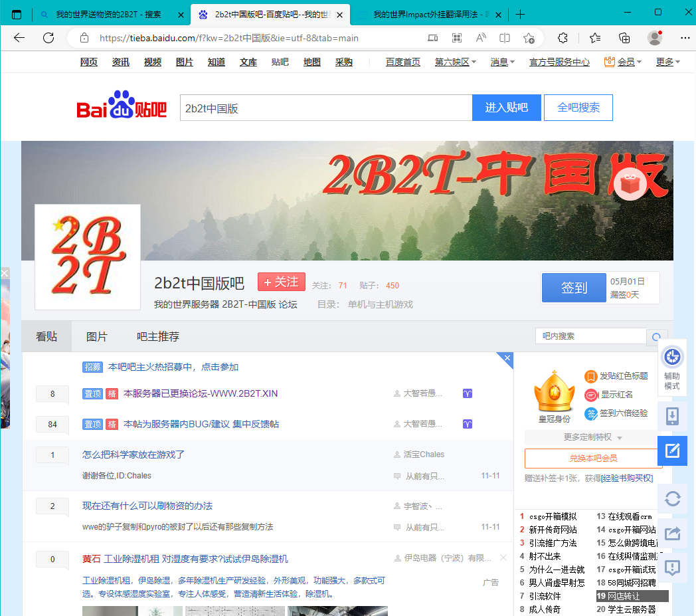Open 官方号服务中心 link
696x616 pixels.
(x=559, y=62)
